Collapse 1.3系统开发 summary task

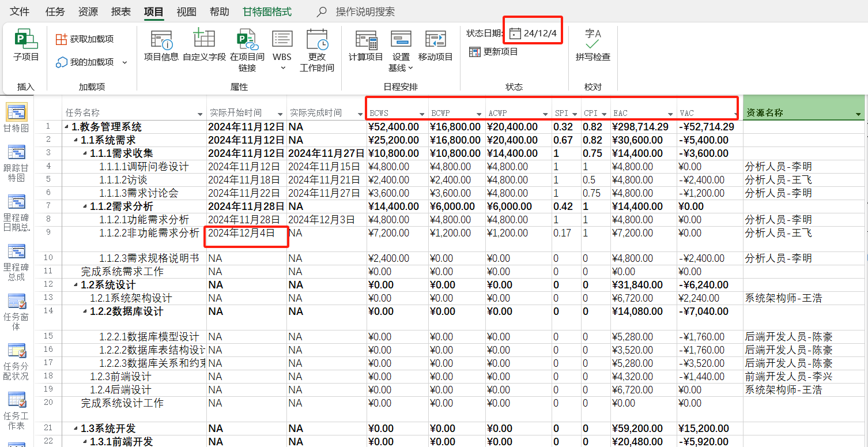76,429
